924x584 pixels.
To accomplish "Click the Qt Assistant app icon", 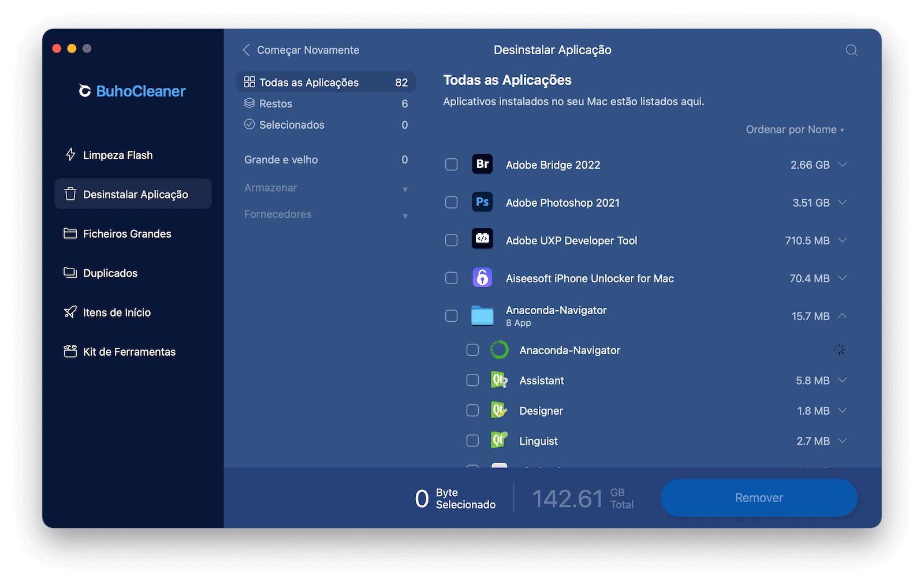I will [x=499, y=380].
